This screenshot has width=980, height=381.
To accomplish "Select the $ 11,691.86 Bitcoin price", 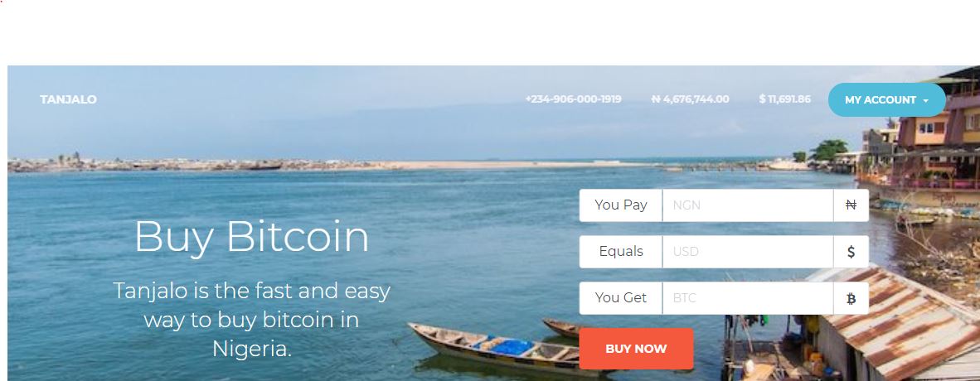I will (784, 99).
